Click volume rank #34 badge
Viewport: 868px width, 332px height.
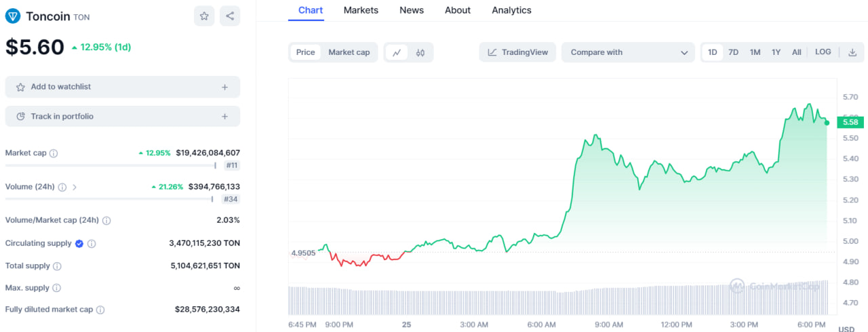point(231,199)
